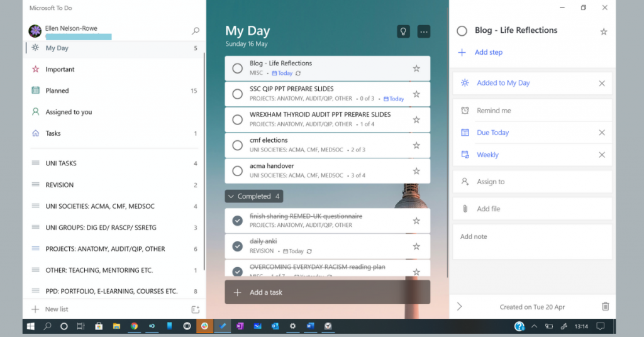Viewport: 644px width, 337px height.
Task: Complete the Blog - Life Reflections task circle in list
Action: tap(237, 69)
